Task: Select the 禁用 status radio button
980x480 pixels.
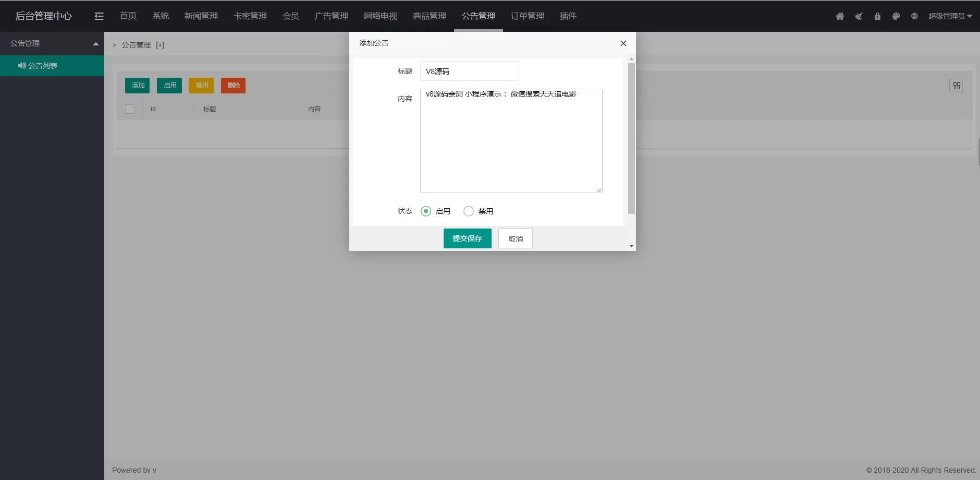Action: [468, 211]
